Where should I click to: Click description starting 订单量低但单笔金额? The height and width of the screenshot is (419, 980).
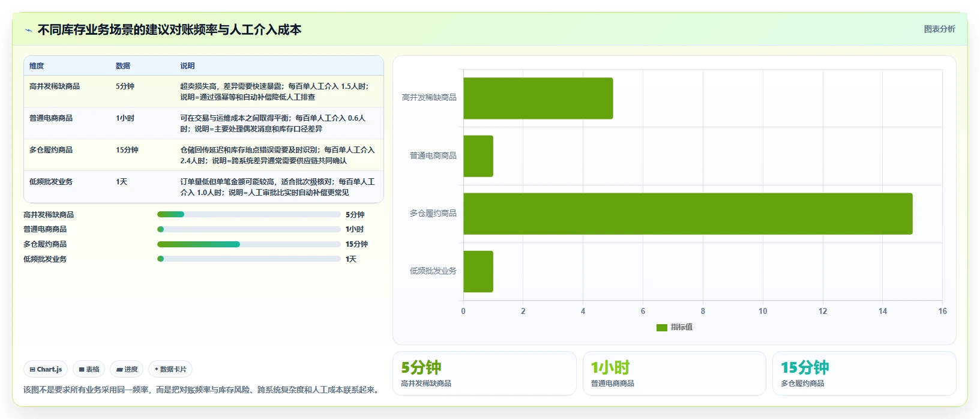pyautogui.click(x=277, y=187)
